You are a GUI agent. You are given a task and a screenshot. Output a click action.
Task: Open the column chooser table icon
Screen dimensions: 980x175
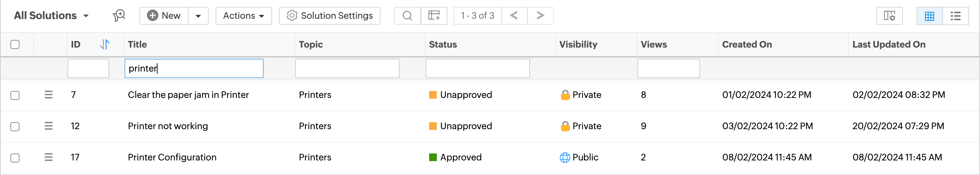434,16
